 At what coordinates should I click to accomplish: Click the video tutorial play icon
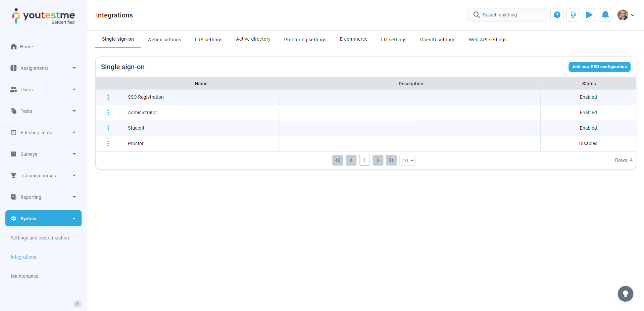point(589,15)
